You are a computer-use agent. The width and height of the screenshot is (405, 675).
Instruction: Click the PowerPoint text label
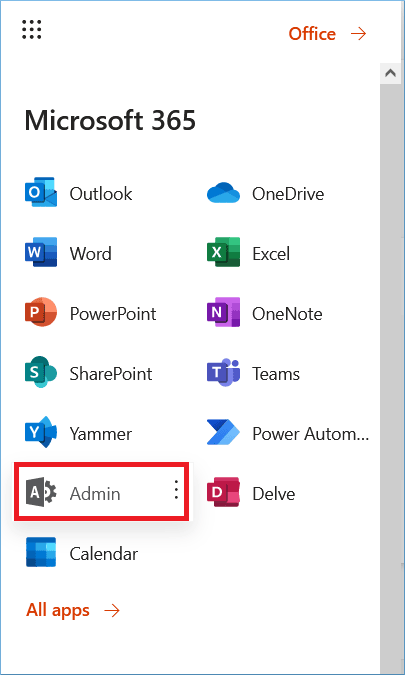click(x=113, y=314)
